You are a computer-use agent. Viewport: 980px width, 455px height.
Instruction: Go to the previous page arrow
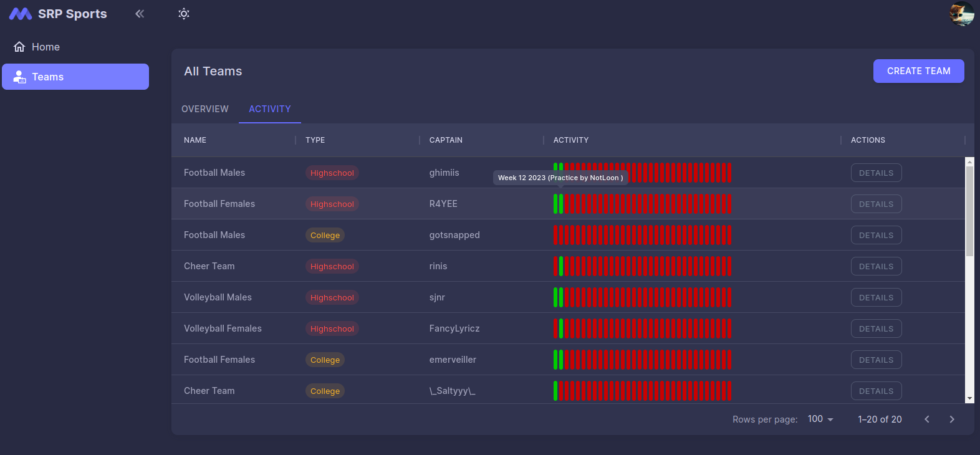926,419
